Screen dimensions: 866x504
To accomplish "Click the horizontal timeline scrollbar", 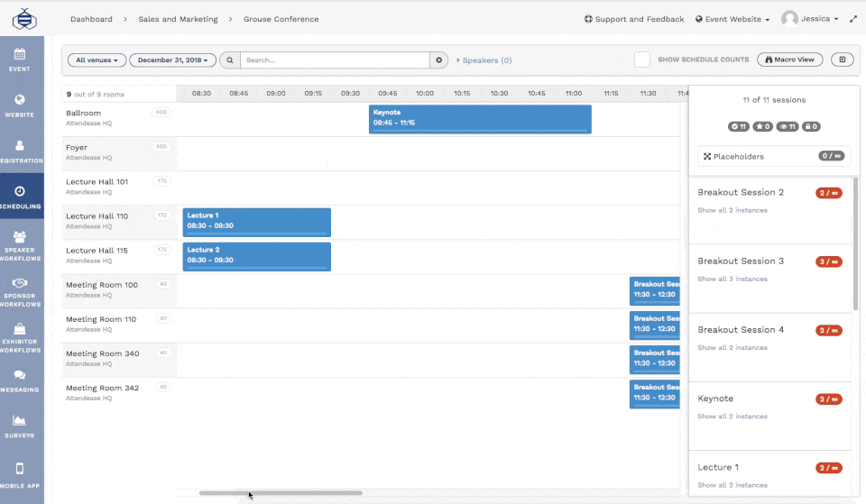I will (x=281, y=493).
